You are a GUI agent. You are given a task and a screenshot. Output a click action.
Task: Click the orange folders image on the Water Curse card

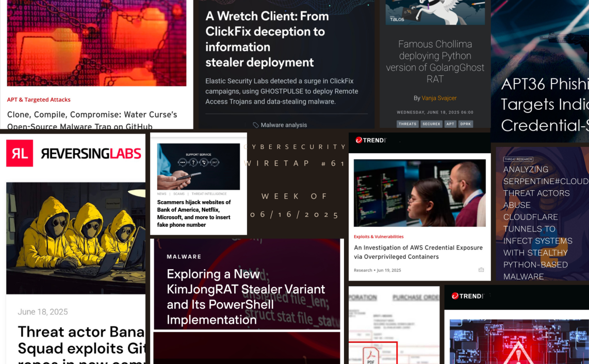point(96,43)
